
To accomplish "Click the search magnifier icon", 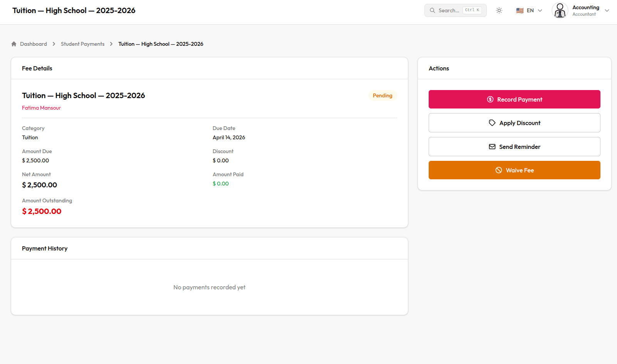I will tap(433, 10).
